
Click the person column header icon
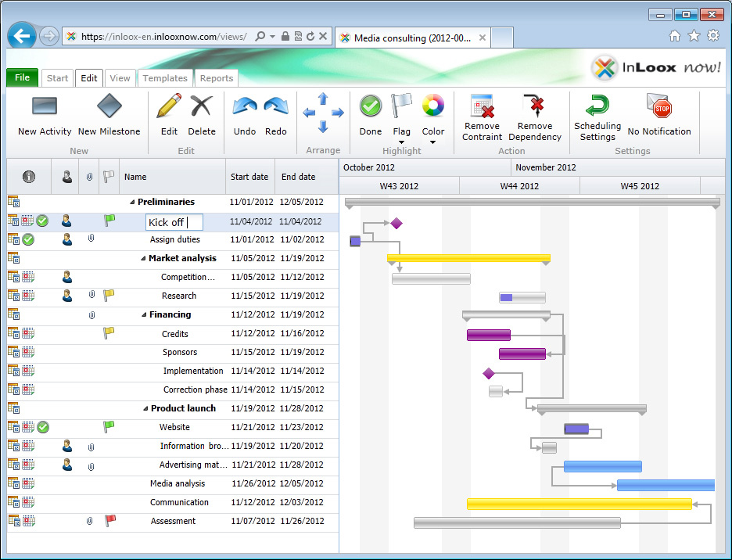coord(66,177)
